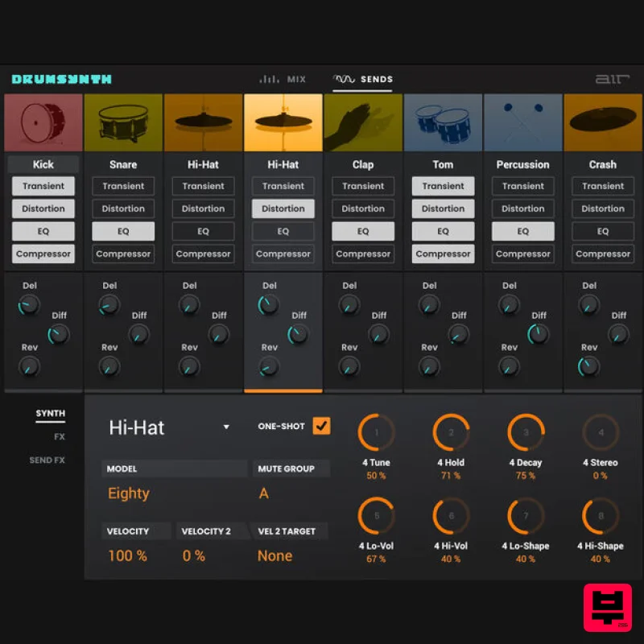Click the 4 Tune macro knob

[x=376, y=432]
